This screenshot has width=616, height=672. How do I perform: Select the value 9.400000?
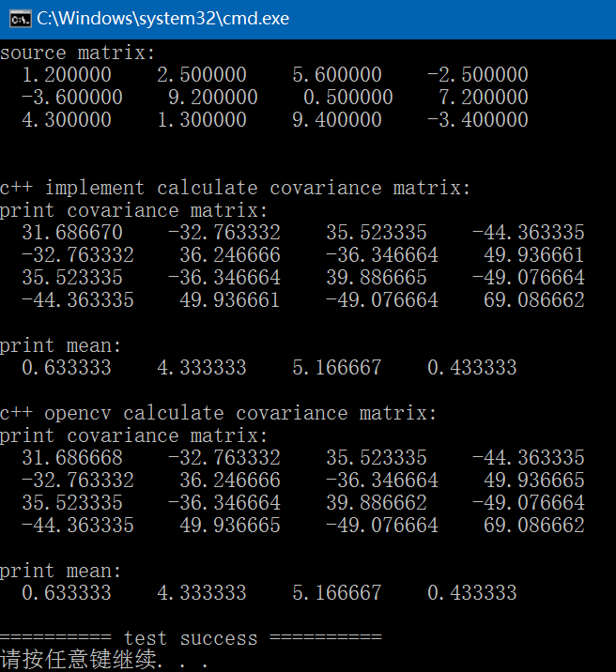coord(337,120)
